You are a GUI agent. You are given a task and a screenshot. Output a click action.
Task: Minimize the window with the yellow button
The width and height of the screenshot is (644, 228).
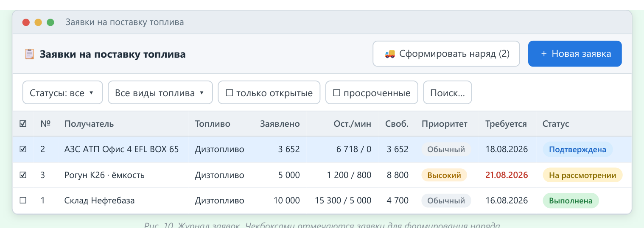point(38,22)
